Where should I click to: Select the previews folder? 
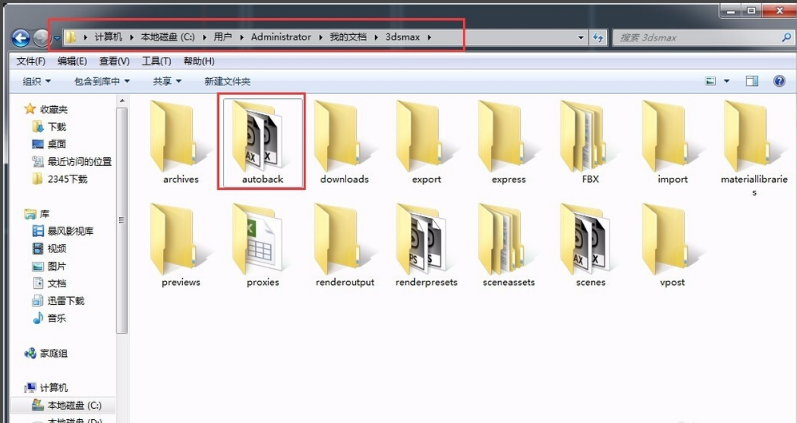pyautogui.click(x=180, y=246)
